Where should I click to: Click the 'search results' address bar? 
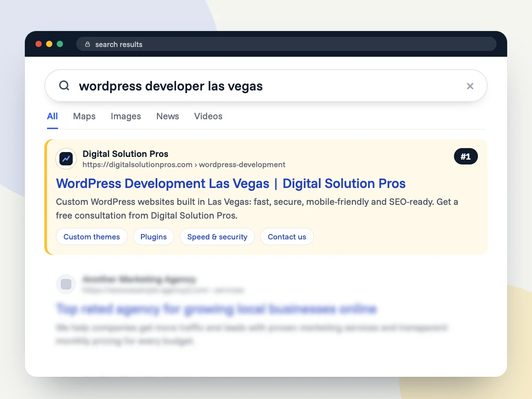[x=286, y=44]
